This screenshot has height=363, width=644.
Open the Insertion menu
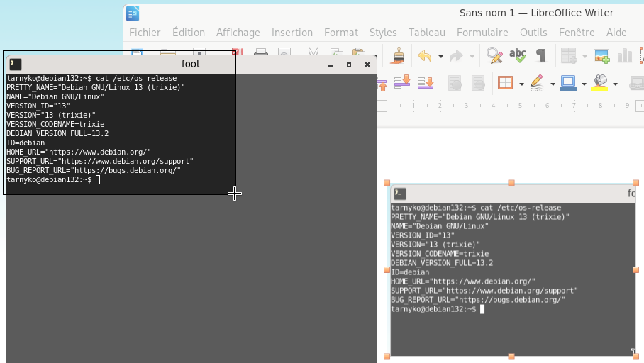click(x=292, y=33)
